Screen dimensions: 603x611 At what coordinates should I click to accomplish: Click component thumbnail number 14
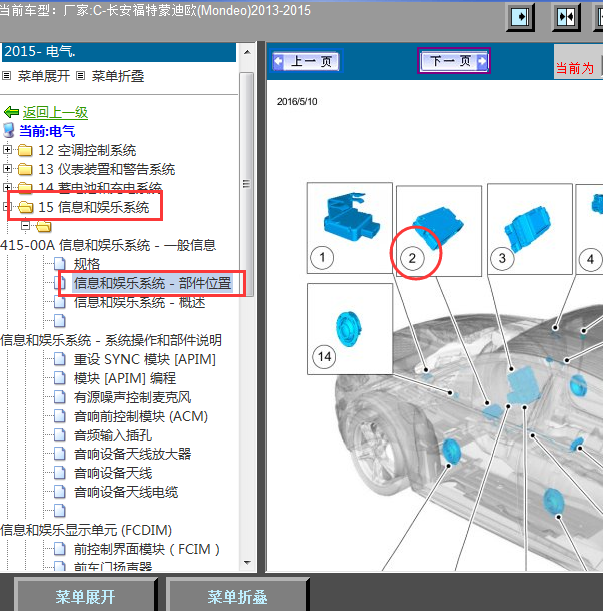click(x=350, y=329)
